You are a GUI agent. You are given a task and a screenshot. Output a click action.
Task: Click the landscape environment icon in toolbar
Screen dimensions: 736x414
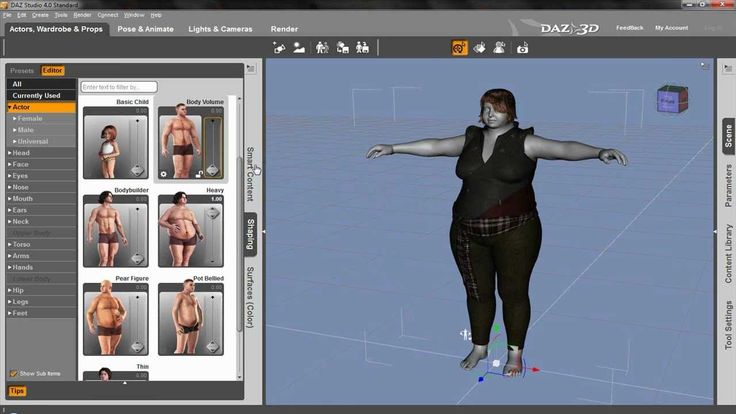tap(299, 48)
